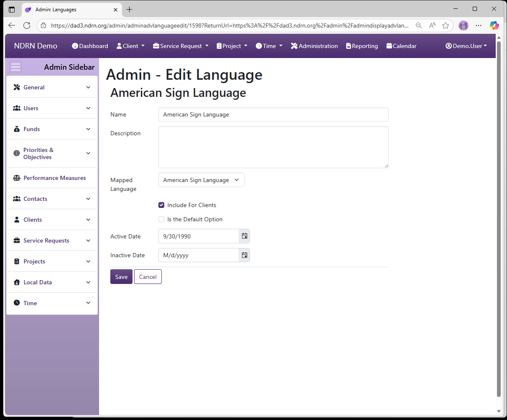The image size is (507, 420).
Task: Click the Name text field
Action: pyautogui.click(x=273, y=114)
